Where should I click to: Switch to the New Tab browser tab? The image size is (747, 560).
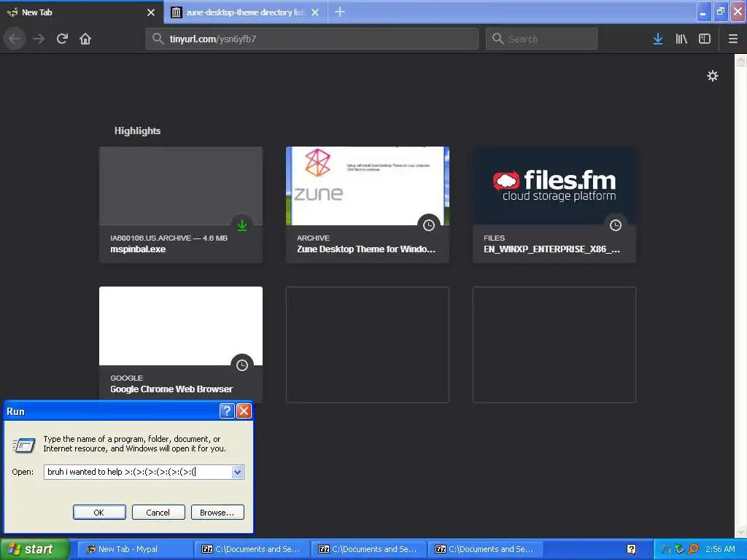[81, 12]
